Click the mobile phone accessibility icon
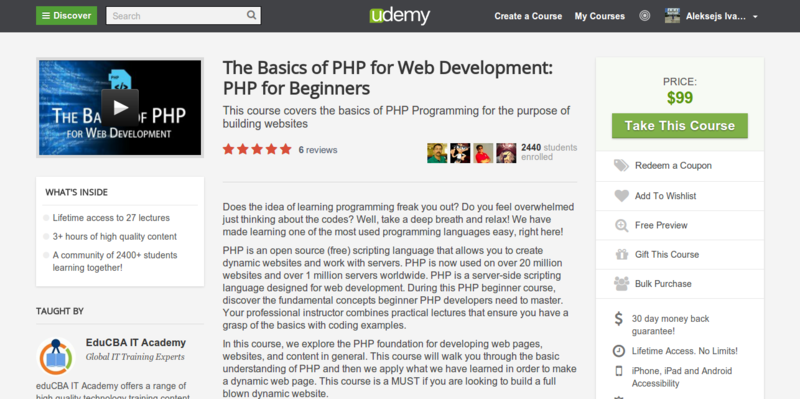 (x=619, y=371)
